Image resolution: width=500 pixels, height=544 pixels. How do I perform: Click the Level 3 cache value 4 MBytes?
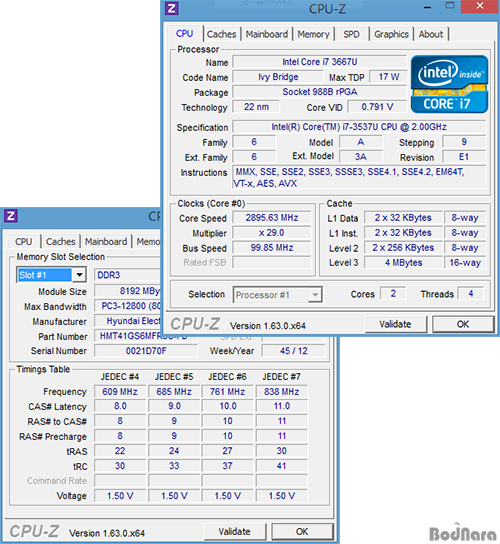(403, 263)
